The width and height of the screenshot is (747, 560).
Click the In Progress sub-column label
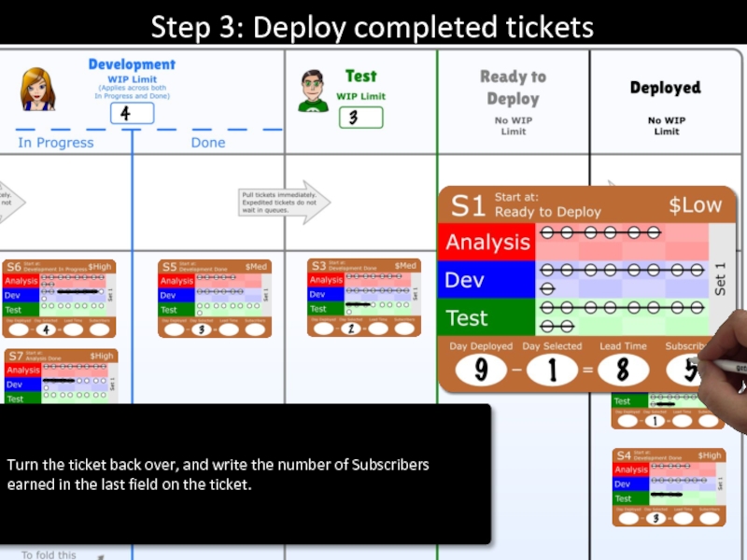pyautogui.click(x=56, y=143)
